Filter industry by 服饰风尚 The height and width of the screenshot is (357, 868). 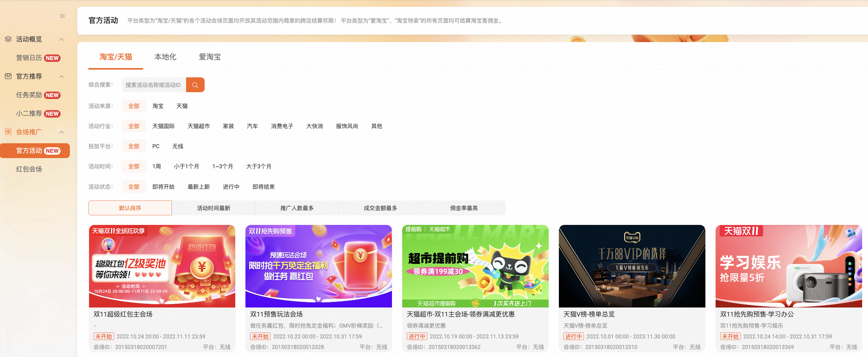click(347, 126)
